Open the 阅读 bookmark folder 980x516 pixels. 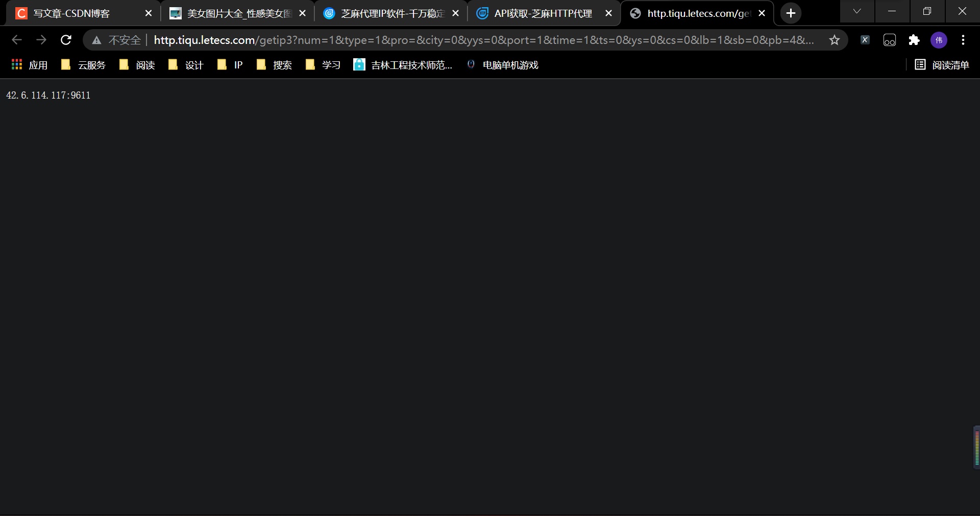(x=137, y=65)
